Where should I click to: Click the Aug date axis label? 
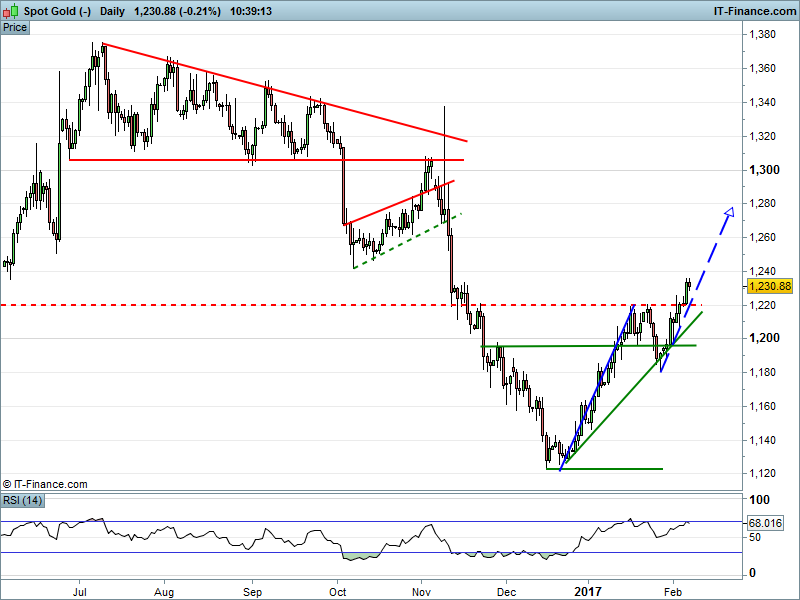[164, 592]
